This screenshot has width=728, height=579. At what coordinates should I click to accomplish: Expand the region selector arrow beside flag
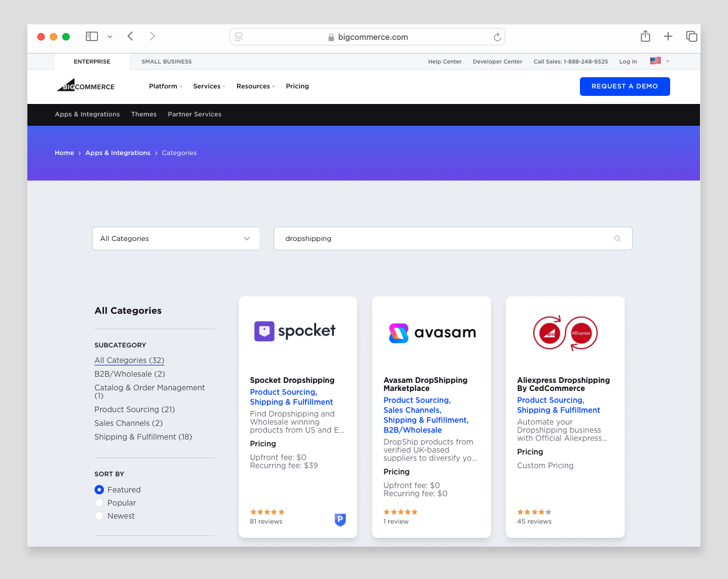pyautogui.click(x=668, y=62)
